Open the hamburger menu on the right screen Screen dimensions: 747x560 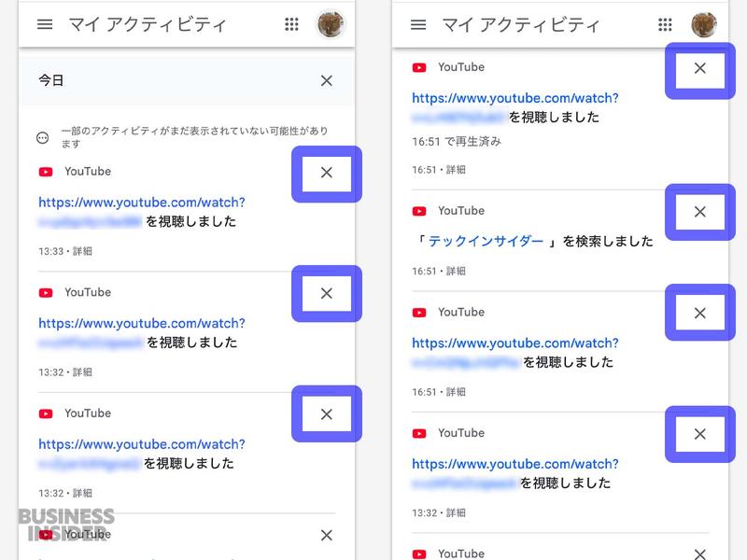tap(418, 24)
